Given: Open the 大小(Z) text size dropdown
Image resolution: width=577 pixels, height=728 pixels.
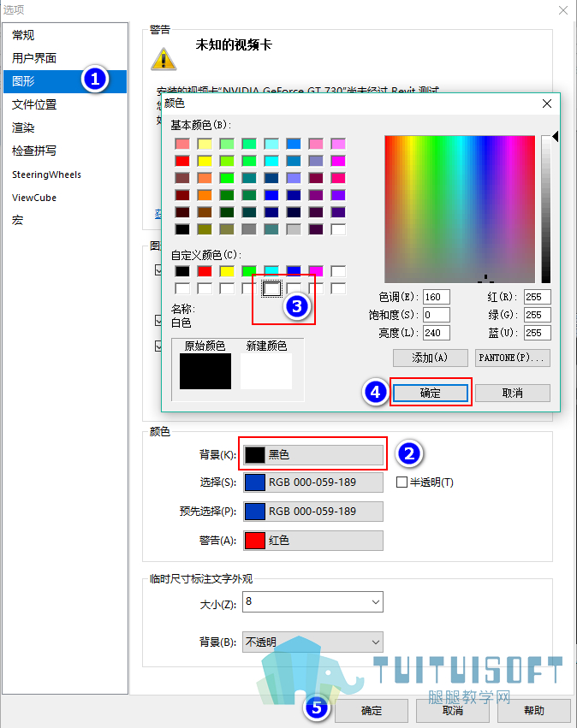Looking at the screenshot, I should (x=313, y=601).
